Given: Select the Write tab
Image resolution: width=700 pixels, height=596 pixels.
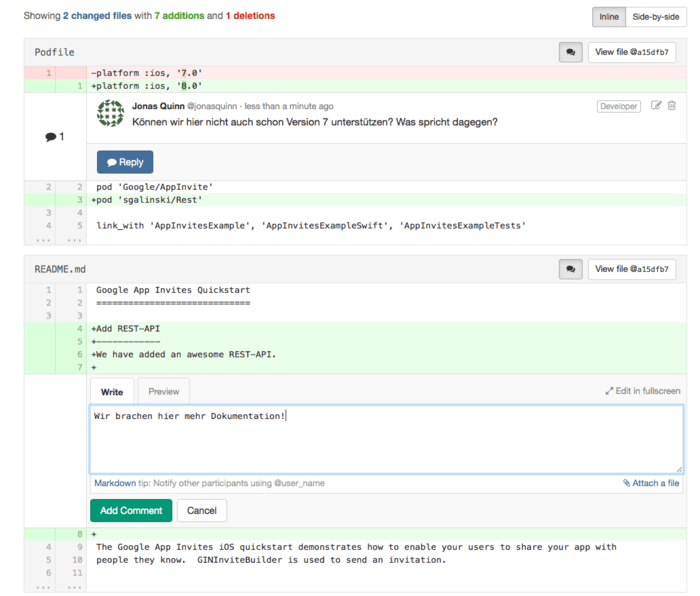Looking at the screenshot, I should (x=112, y=392).
